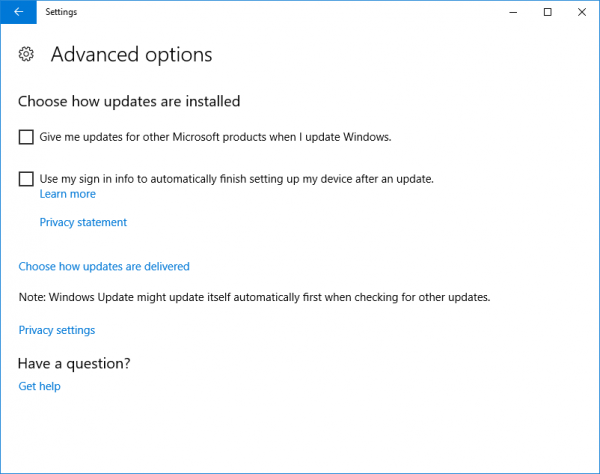Viewport: 600px width, 474px height.
Task: Go back using the back arrow
Action: 18,12
